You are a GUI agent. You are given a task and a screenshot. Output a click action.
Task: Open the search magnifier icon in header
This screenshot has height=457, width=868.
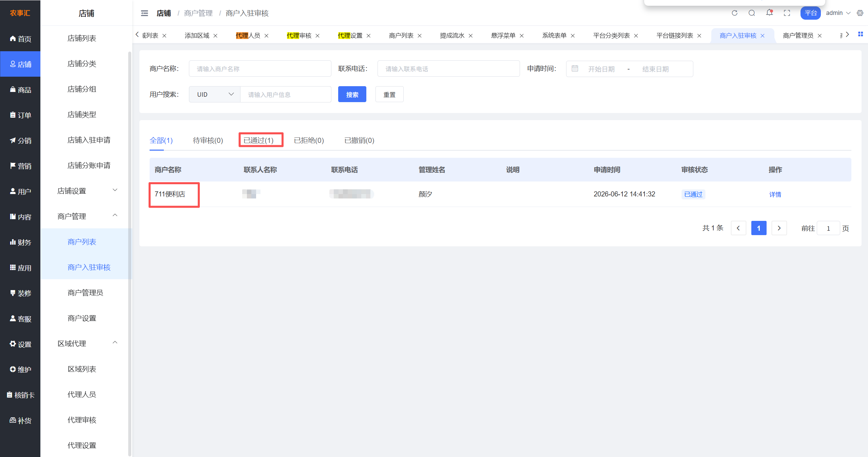[752, 13]
